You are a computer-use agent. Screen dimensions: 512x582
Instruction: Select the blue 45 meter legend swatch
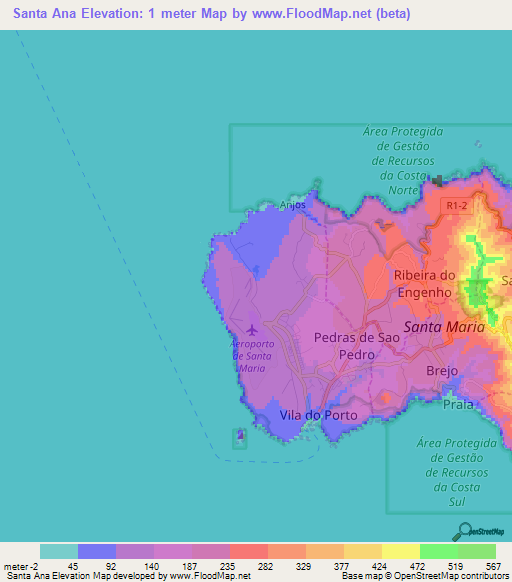[97, 551]
